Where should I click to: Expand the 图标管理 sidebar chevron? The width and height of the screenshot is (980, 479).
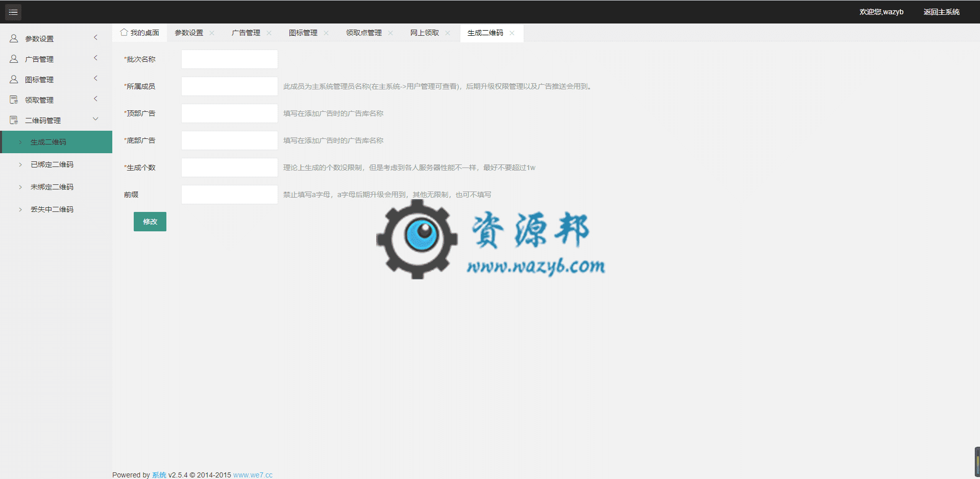[95, 78]
